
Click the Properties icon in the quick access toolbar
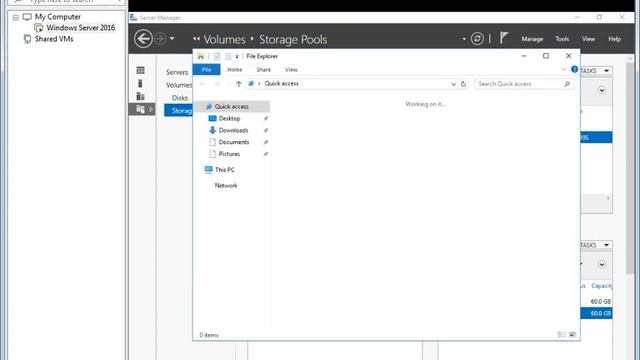coord(217,56)
